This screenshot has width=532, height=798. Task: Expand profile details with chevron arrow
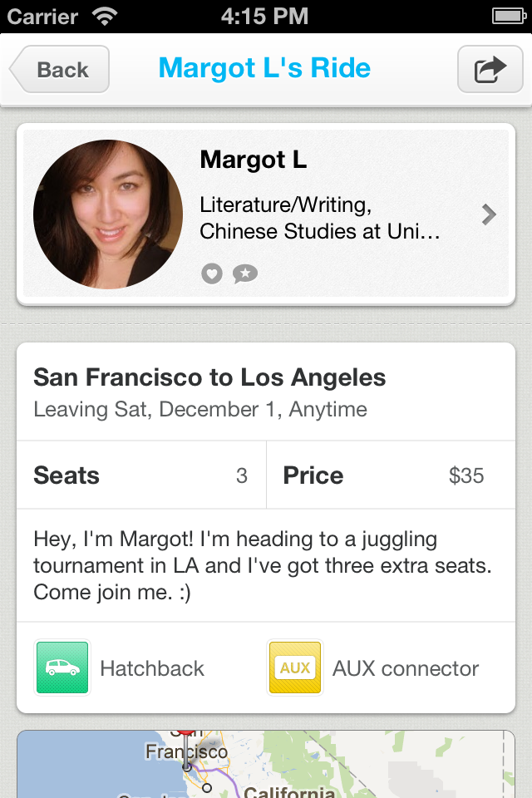pos(489,215)
